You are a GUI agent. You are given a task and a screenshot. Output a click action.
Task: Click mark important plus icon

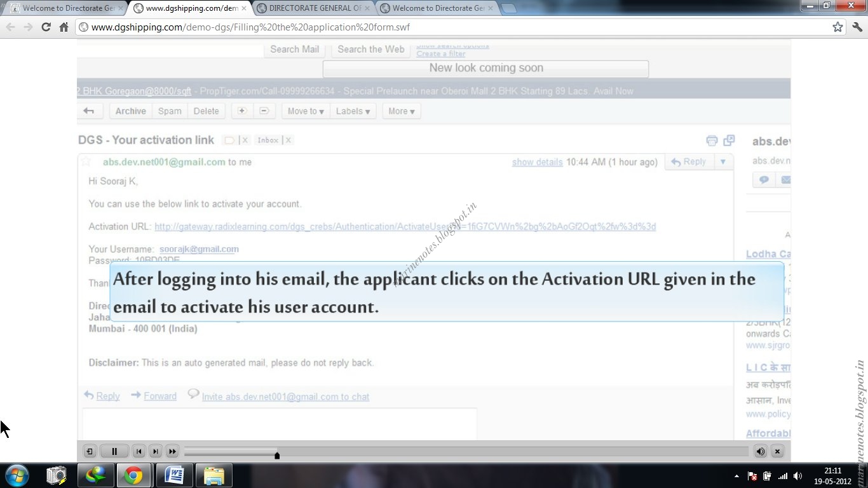pos(242,111)
